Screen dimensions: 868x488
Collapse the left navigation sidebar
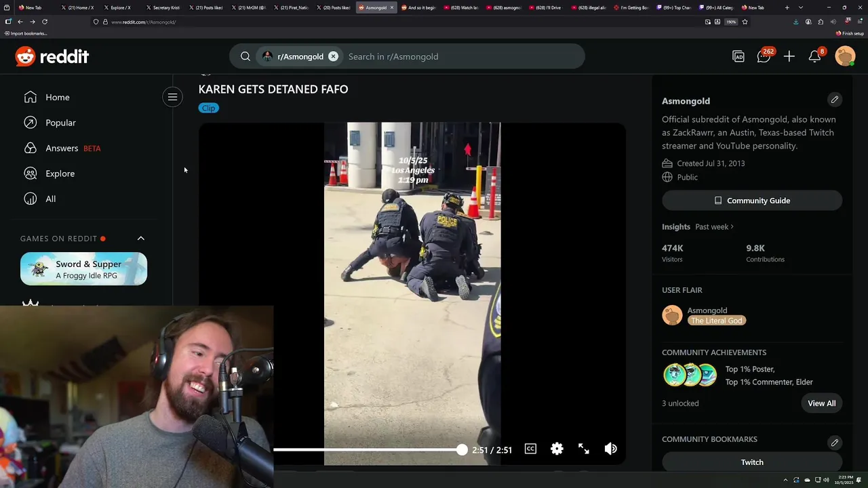point(172,97)
